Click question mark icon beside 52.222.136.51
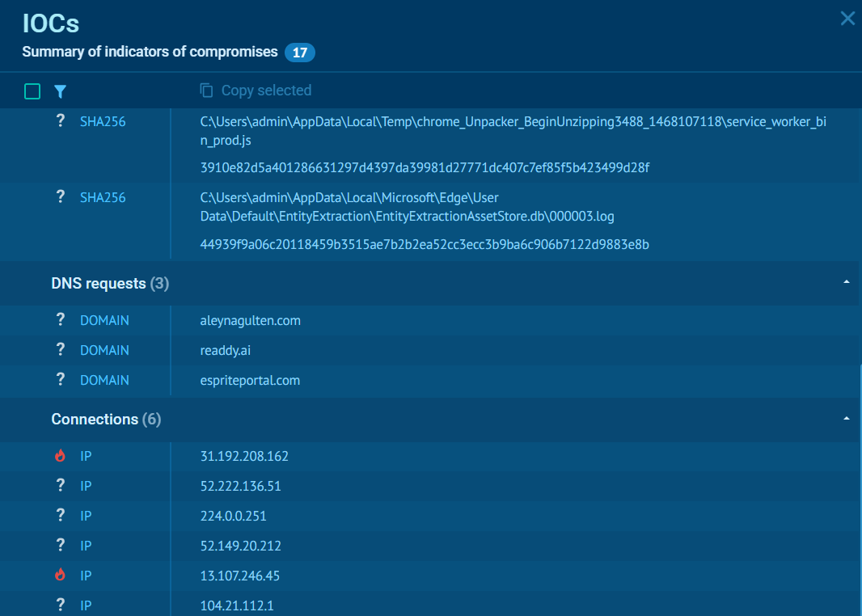The image size is (862, 616). 60,486
